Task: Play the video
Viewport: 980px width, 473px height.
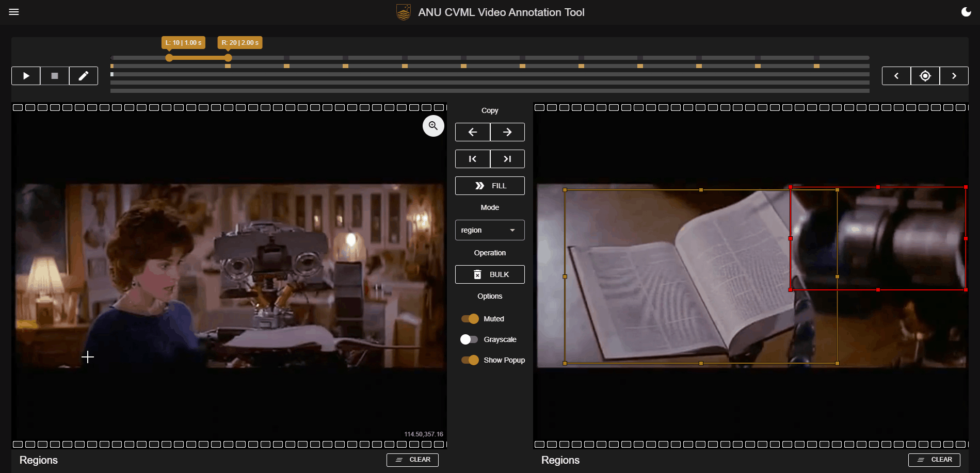Action: (x=26, y=76)
